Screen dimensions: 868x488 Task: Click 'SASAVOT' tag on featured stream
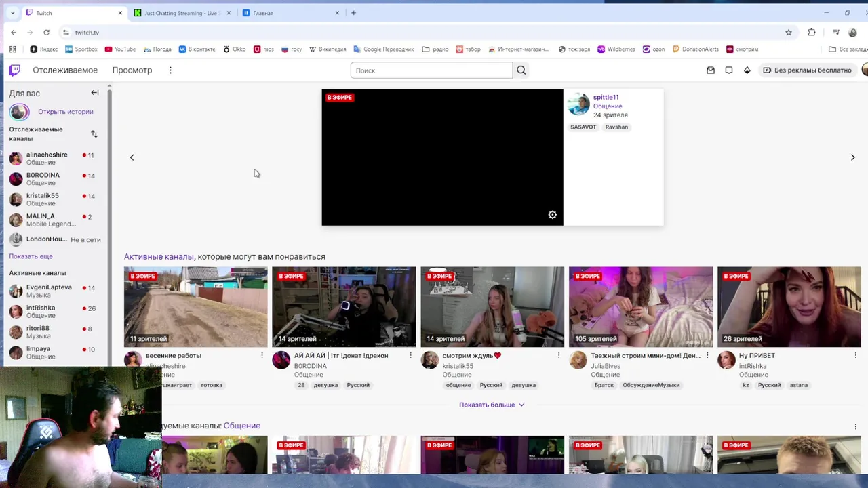[583, 127]
